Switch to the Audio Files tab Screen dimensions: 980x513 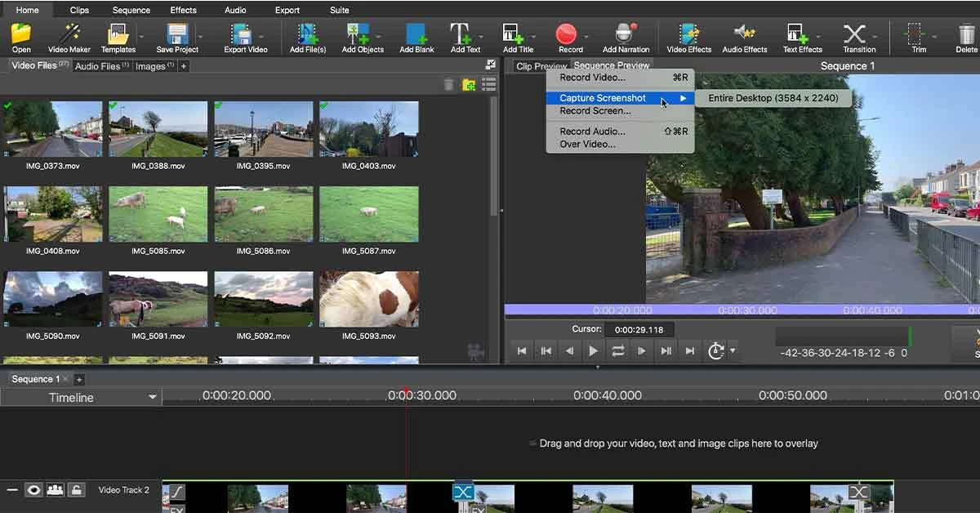click(100, 65)
